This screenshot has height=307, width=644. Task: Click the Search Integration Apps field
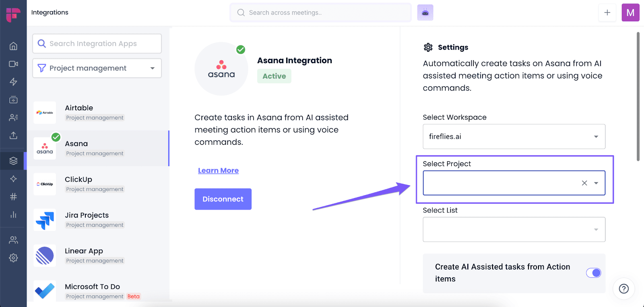pos(97,43)
